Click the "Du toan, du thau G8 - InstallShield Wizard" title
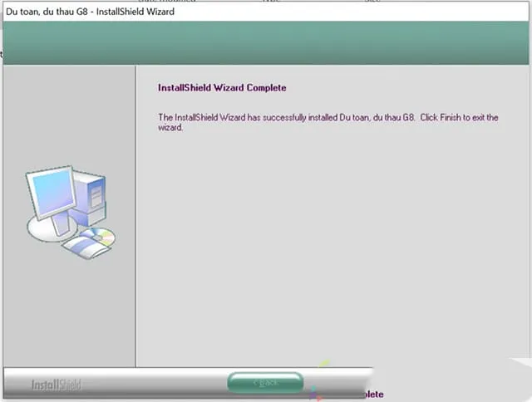 91,12
